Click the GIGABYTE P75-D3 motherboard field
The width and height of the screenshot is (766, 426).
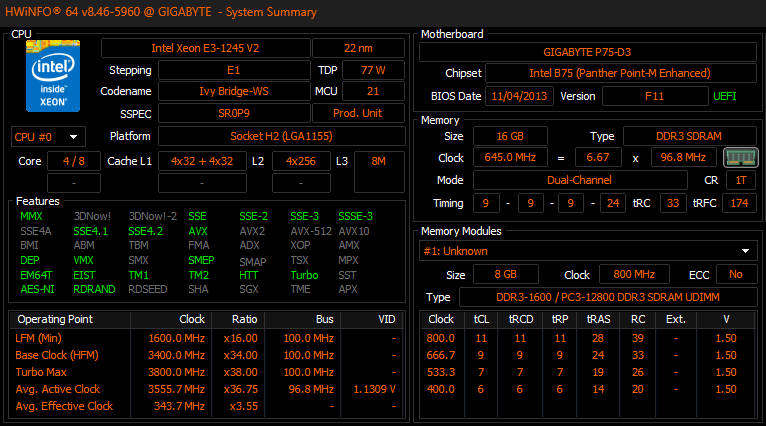[587, 52]
